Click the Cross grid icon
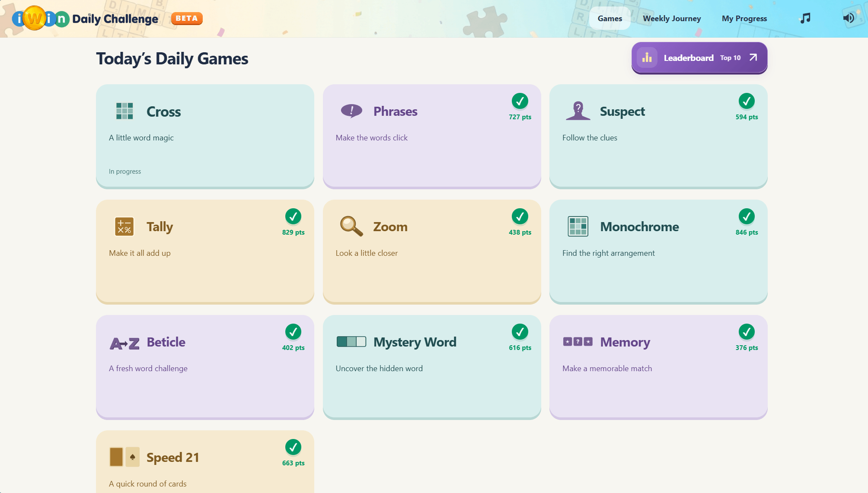The image size is (868, 493). [124, 111]
